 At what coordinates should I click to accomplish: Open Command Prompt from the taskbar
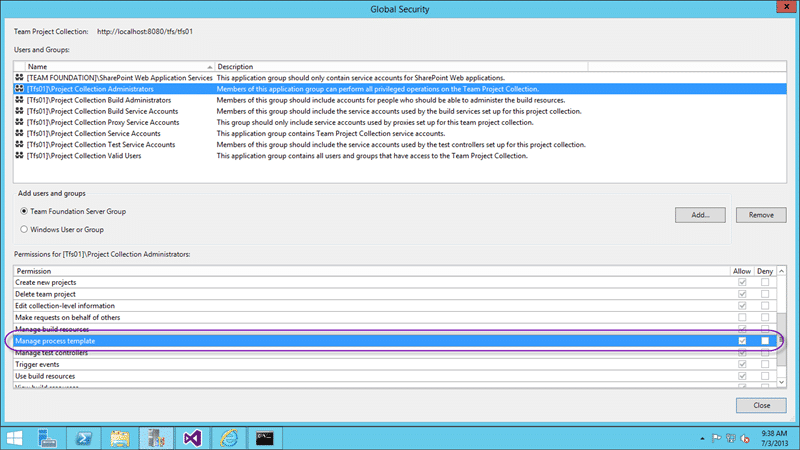pos(264,438)
